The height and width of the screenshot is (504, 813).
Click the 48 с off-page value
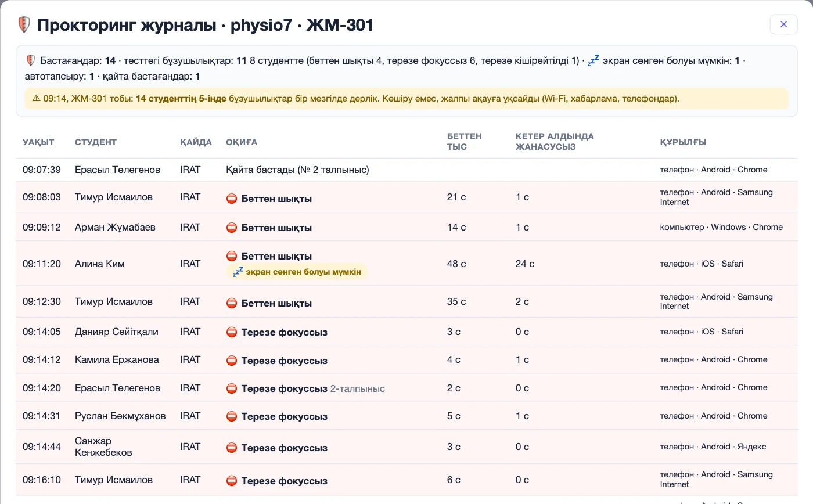(x=456, y=264)
